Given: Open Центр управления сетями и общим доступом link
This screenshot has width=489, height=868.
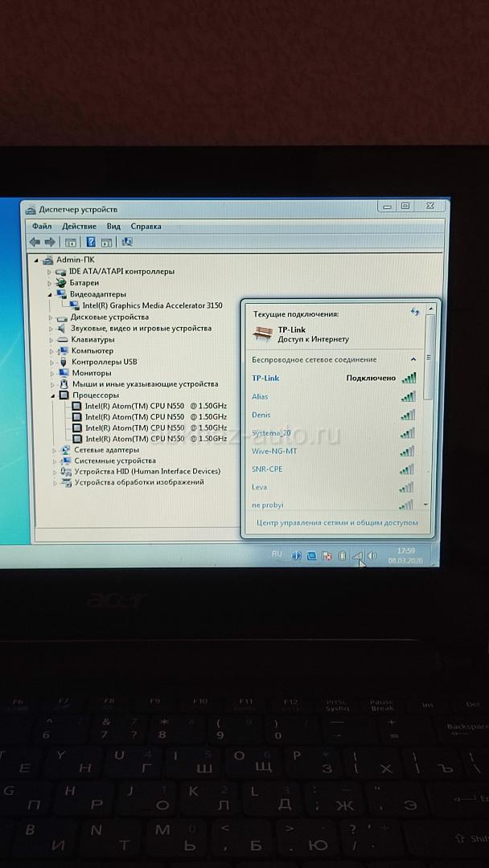Looking at the screenshot, I should point(337,522).
